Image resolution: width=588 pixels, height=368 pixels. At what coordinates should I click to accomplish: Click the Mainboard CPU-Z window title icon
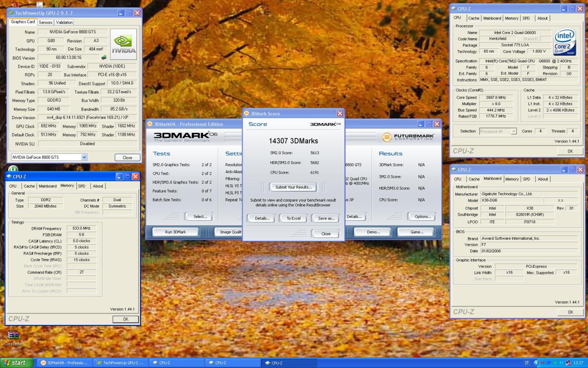(454, 169)
